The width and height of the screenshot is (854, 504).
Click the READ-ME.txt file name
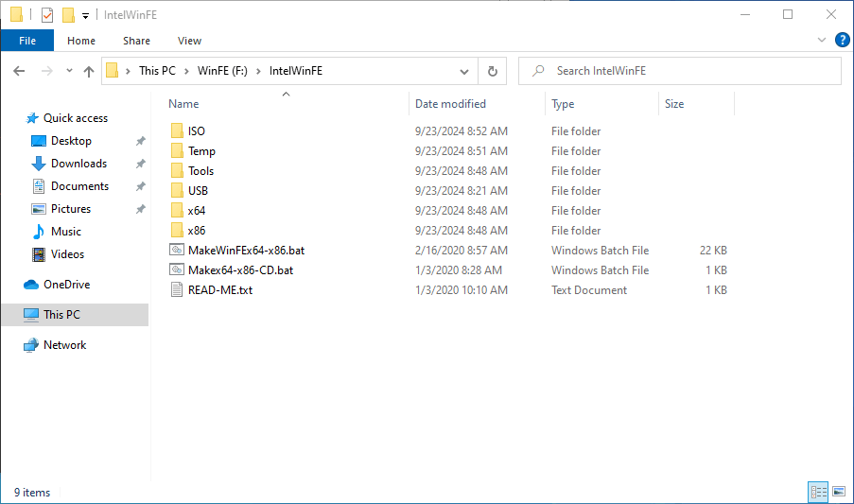[220, 290]
